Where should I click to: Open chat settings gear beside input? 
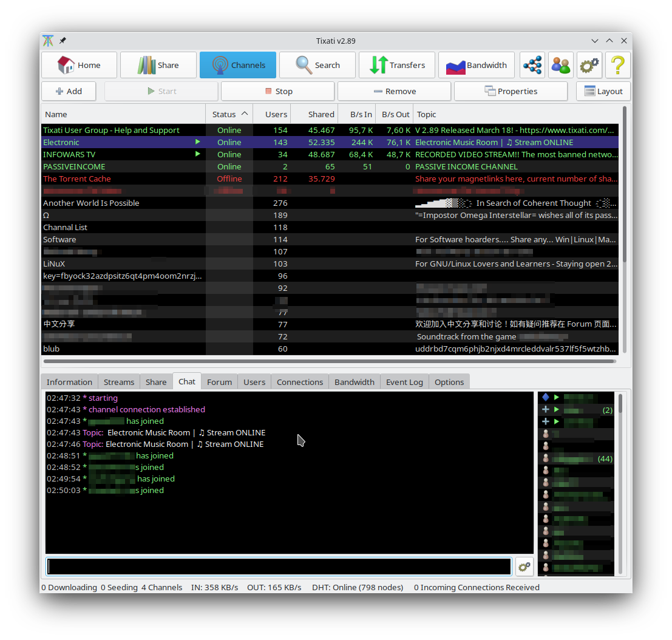[524, 567]
